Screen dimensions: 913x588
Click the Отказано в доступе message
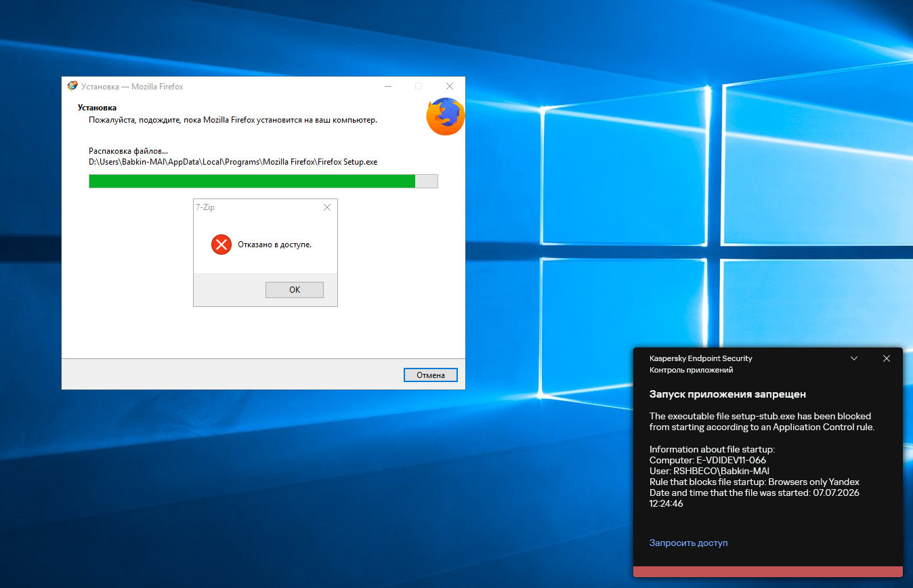(x=274, y=245)
